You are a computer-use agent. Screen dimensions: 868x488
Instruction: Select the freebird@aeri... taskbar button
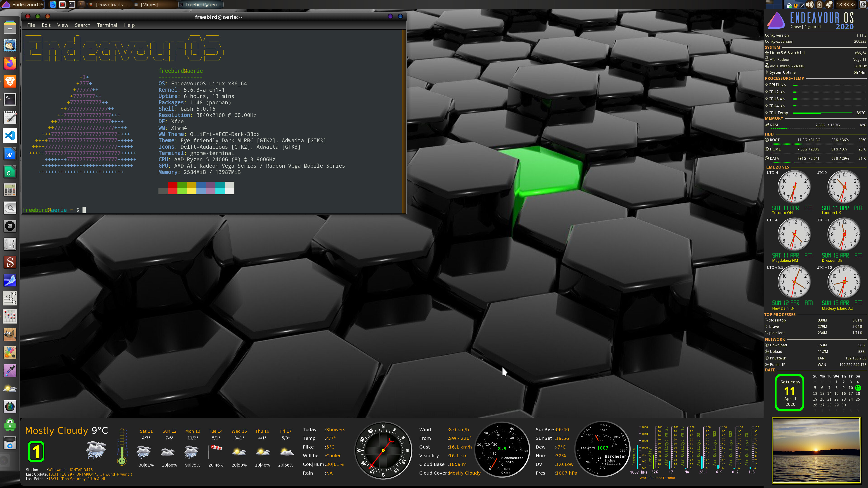point(201,4)
